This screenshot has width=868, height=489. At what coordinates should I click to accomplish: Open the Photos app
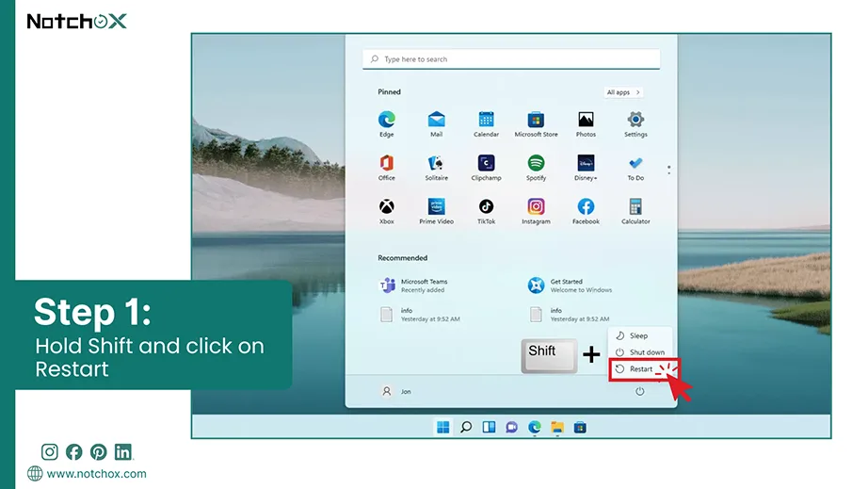pos(586,123)
